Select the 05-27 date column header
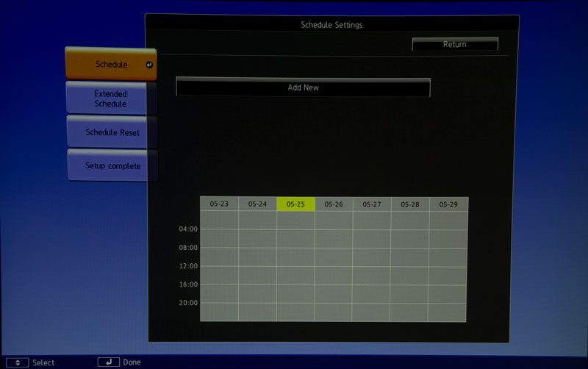The image size is (588, 369). tap(372, 204)
